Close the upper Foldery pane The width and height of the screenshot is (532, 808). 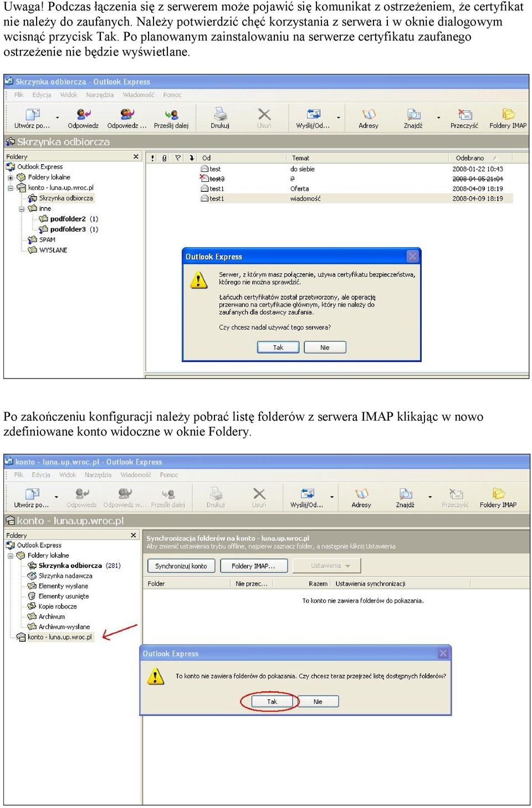[136, 157]
